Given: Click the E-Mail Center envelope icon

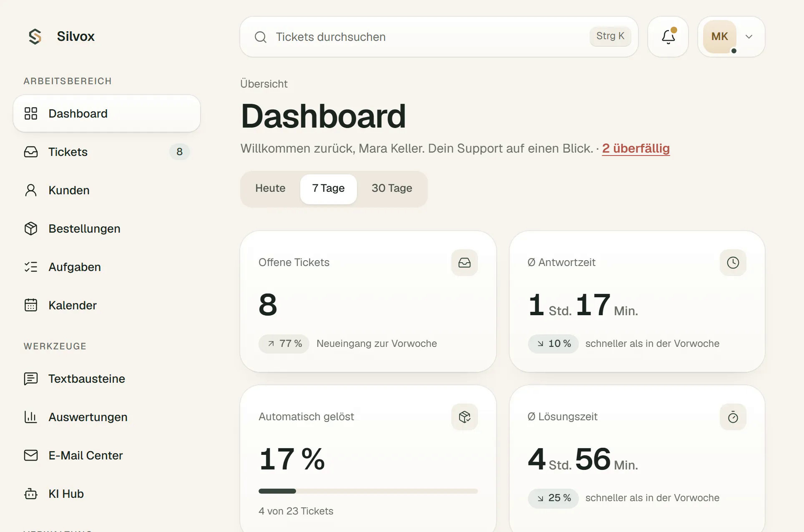Looking at the screenshot, I should 31,455.
